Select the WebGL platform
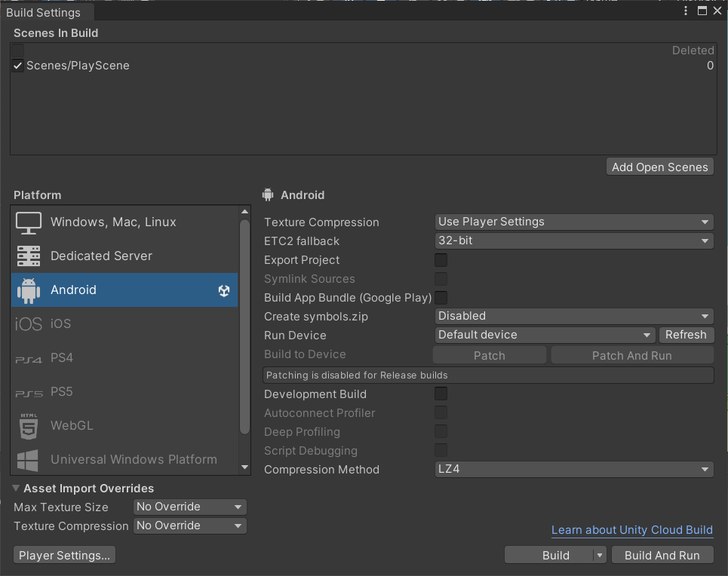 pos(124,426)
